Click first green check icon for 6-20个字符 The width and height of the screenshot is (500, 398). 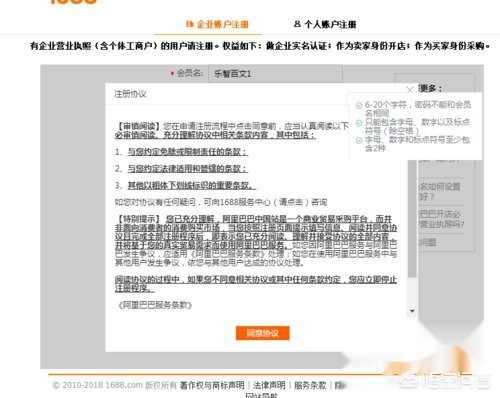[359, 106]
